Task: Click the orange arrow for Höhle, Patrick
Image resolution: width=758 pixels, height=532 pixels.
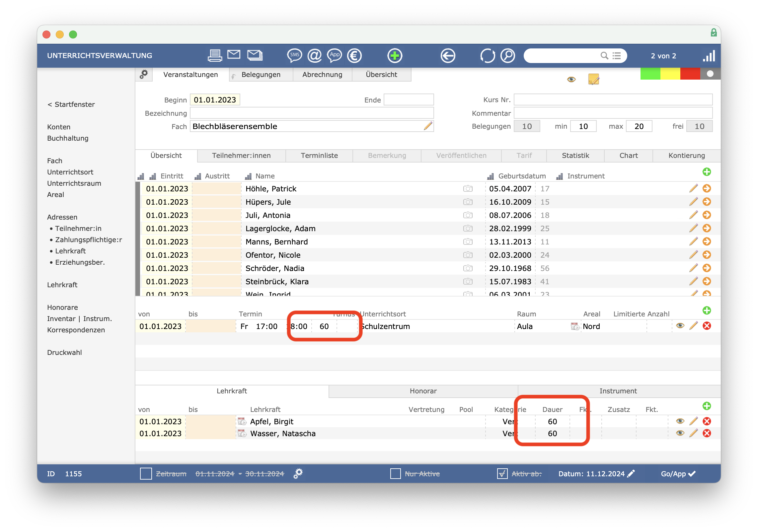Action: tap(707, 188)
